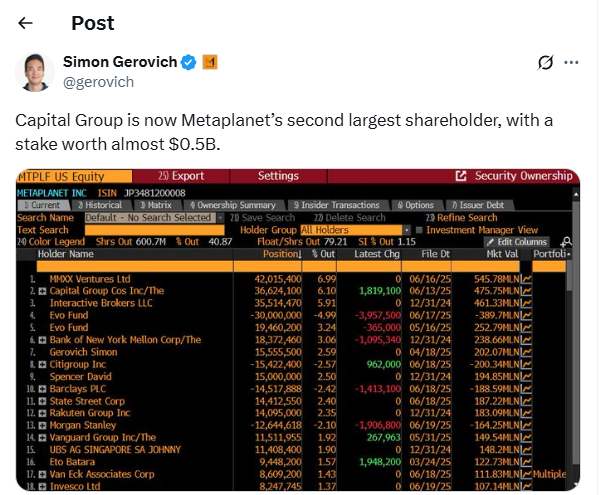The image size is (599, 495).
Task: Expand the Vanguard Group Inc/The row
Action: tap(42, 438)
